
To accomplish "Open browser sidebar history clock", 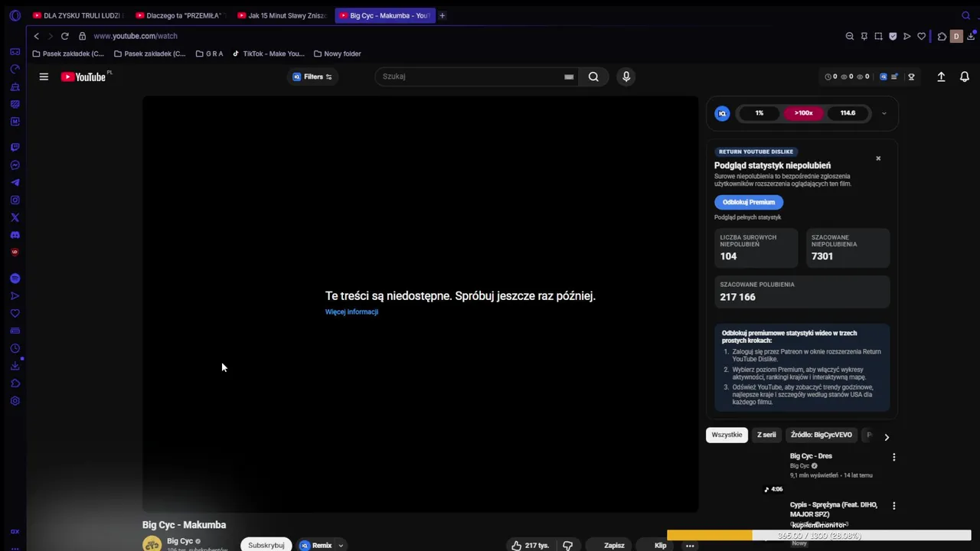I will pyautogui.click(x=15, y=348).
